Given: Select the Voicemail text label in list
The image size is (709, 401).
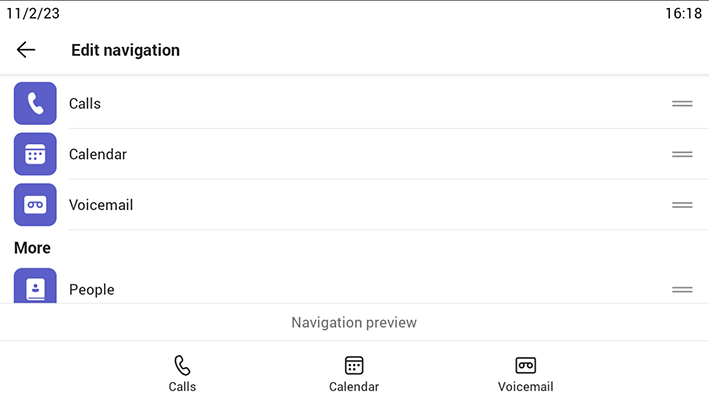Looking at the screenshot, I should point(101,205).
